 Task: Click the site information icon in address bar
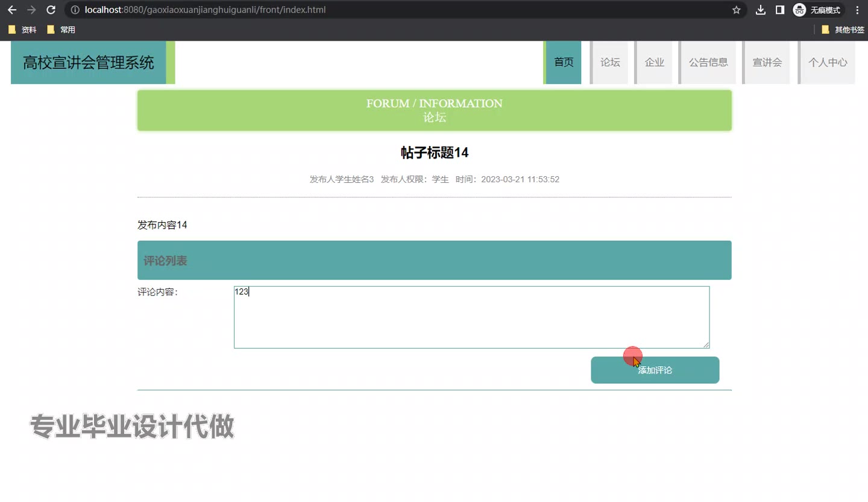tap(75, 10)
